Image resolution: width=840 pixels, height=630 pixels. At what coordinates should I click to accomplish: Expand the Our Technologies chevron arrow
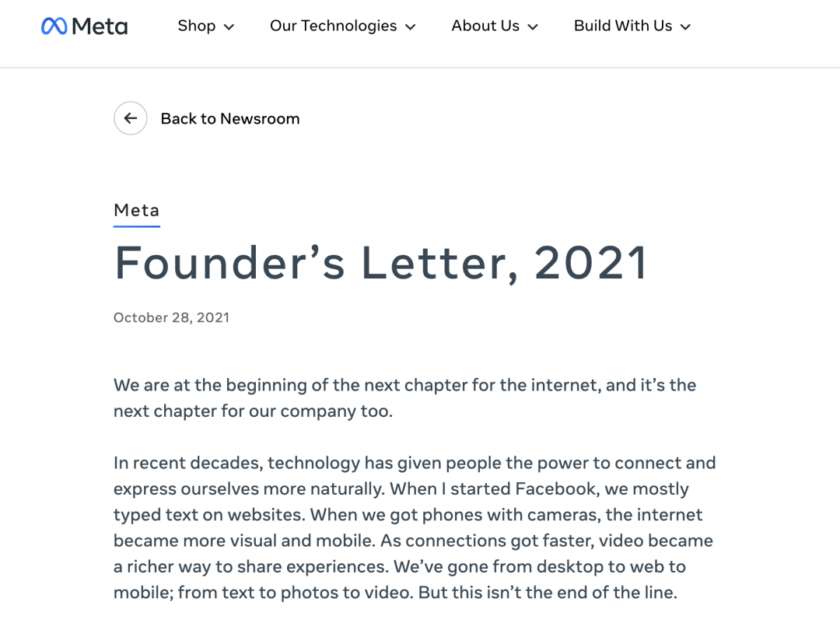point(410,27)
